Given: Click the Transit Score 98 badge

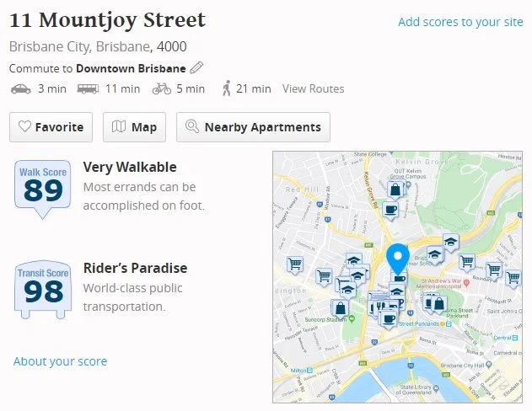Looking at the screenshot, I should point(43,290).
